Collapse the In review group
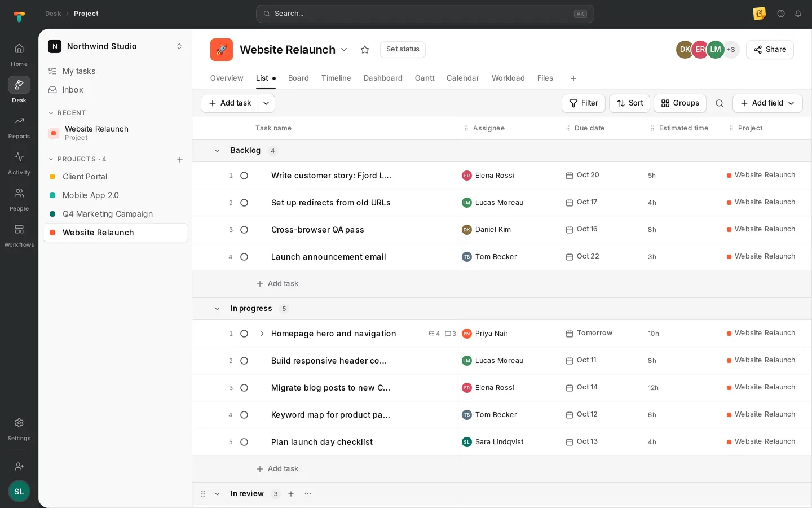 click(217, 494)
